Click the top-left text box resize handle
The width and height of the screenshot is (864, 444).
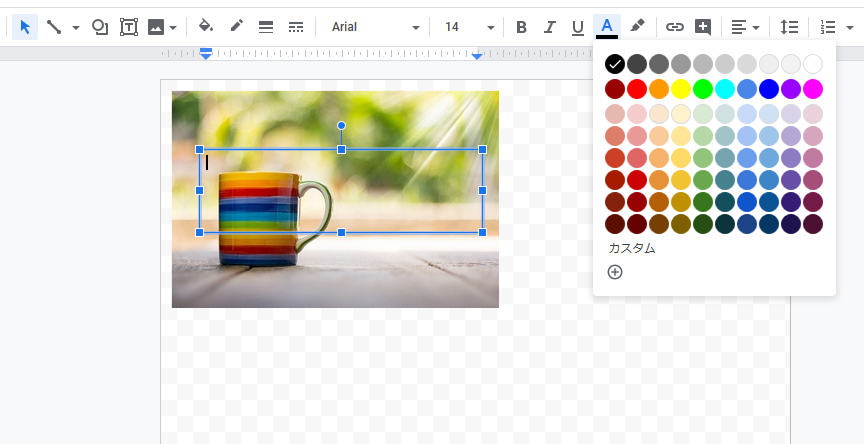pyautogui.click(x=199, y=149)
